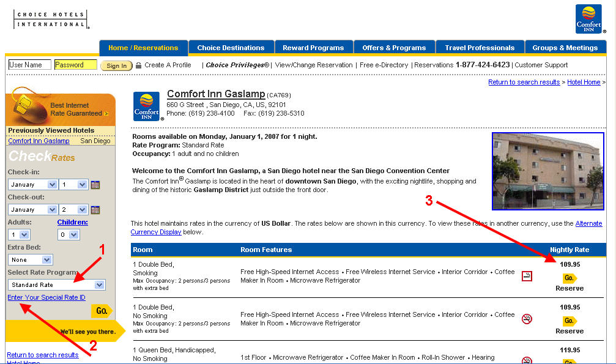Open the check-out month dropdown
This screenshot has width=616, height=364.
point(32,209)
